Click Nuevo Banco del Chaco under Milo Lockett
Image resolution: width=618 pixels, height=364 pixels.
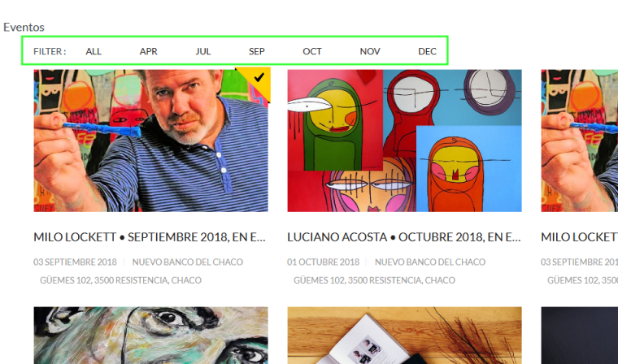pyautogui.click(x=188, y=262)
